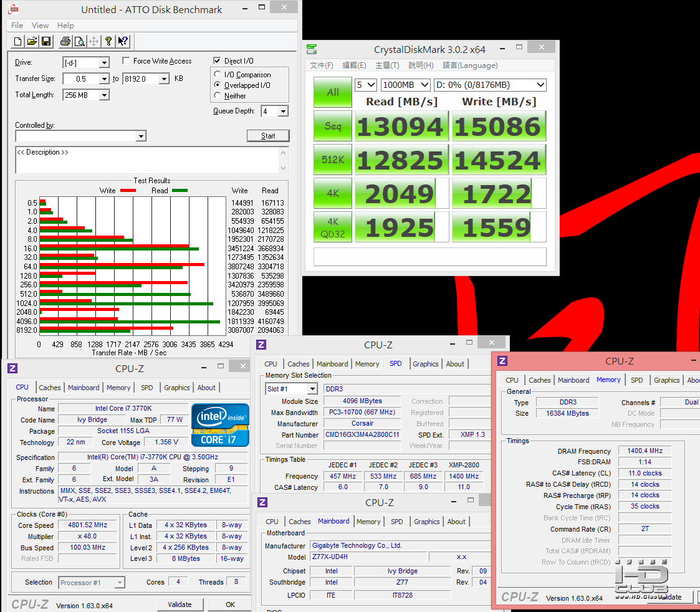Viewport: 700px width, 612px height.
Task: Click into the Description text box
Action: click(148, 161)
